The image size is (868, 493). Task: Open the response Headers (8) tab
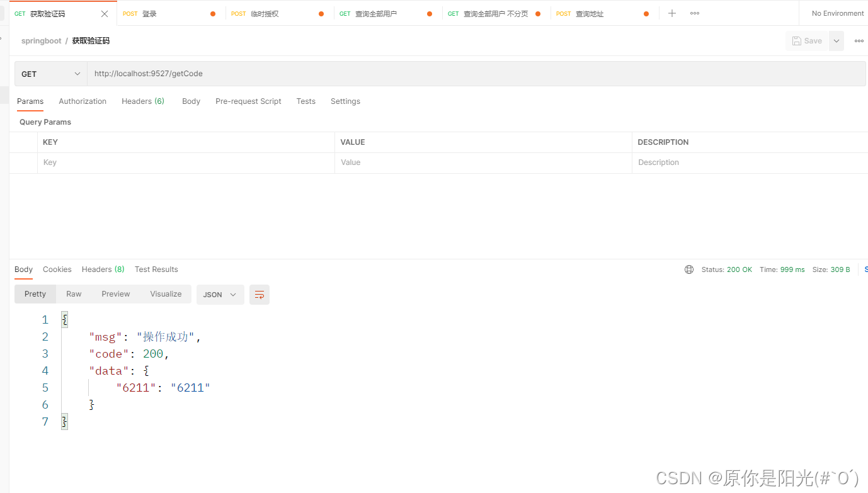click(103, 269)
